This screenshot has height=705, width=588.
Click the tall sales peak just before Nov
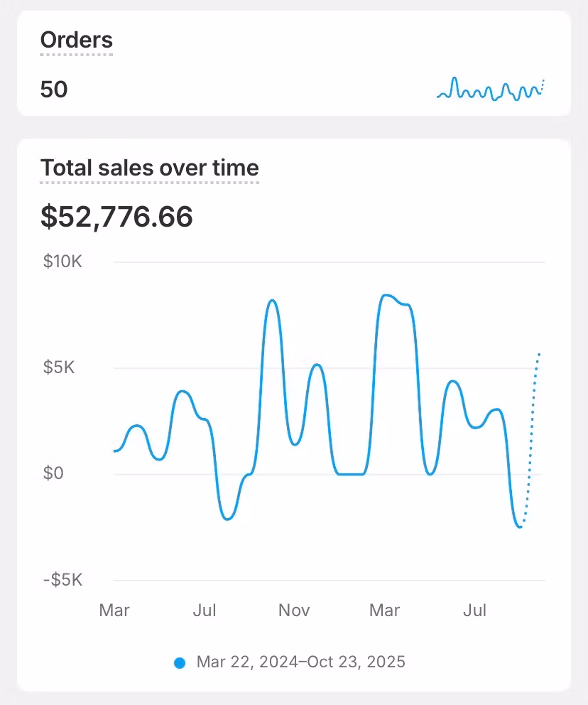pyautogui.click(x=271, y=301)
